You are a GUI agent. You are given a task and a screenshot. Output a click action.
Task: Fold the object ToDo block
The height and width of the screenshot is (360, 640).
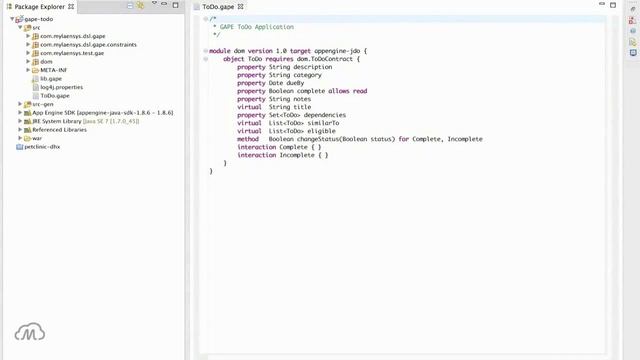[x=206, y=59]
